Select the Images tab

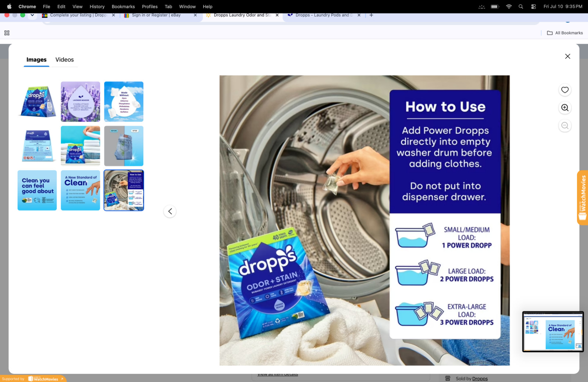(36, 60)
